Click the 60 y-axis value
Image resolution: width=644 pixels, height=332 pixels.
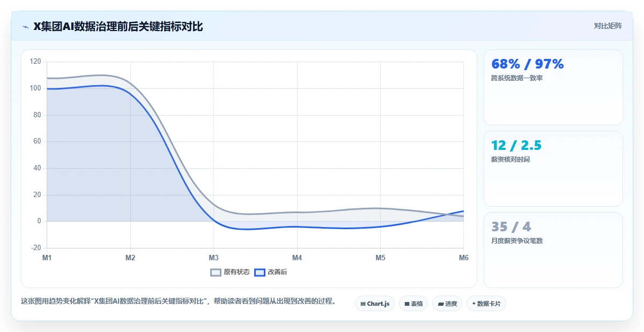pyautogui.click(x=37, y=141)
